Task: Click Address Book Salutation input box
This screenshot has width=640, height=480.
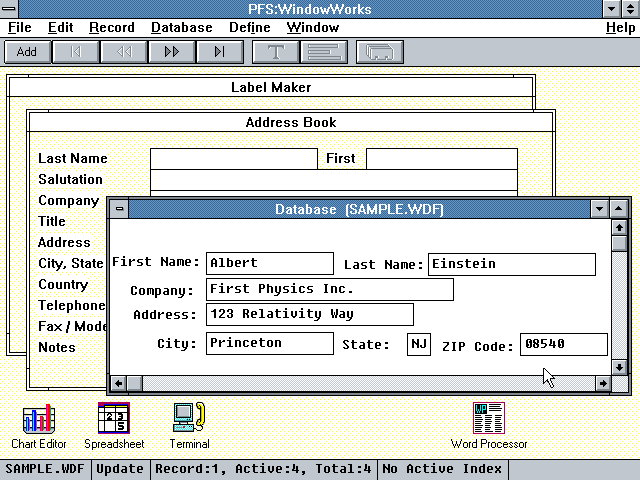Action: point(334,180)
